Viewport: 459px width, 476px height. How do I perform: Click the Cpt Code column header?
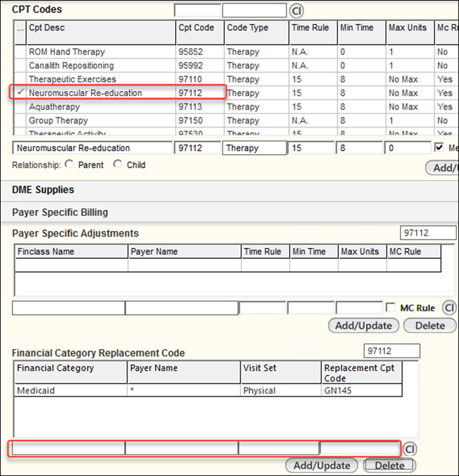200,33
